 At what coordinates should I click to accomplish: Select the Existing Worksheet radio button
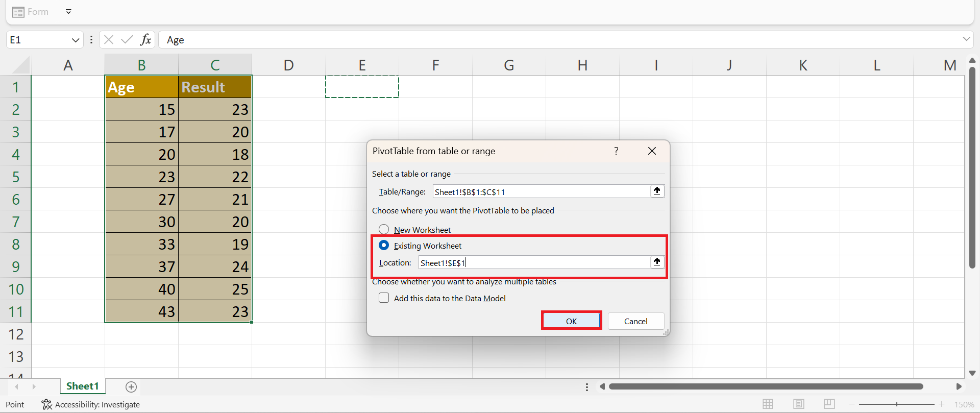point(384,246)
